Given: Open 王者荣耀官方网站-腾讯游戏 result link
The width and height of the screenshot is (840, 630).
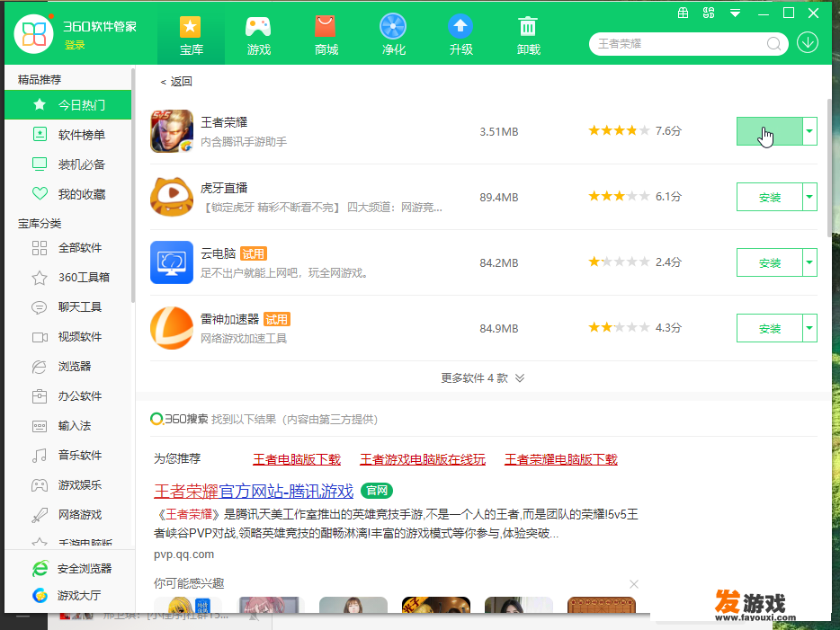Looking at the screenshot, I should tap(254, 491).
